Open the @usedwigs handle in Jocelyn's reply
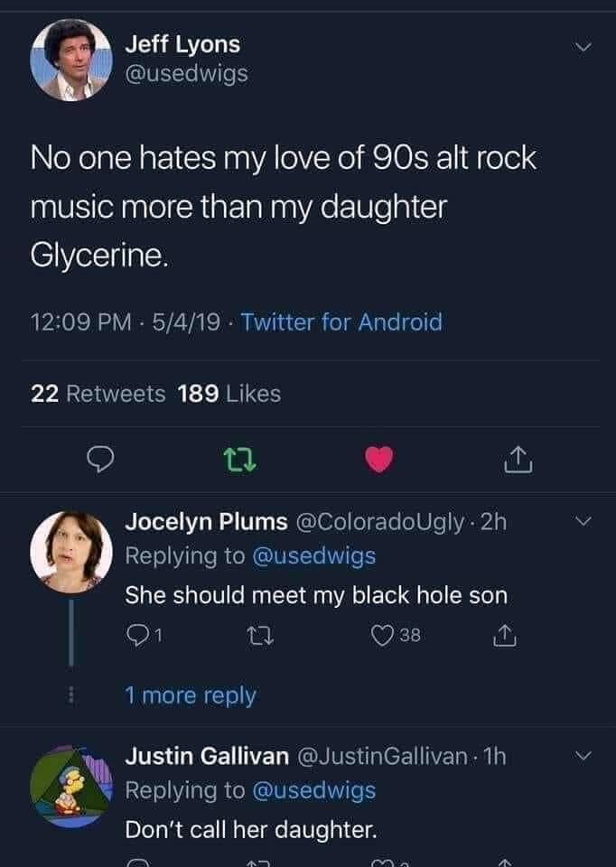Viewport: 616px width, 867px height. click(313, 556)
